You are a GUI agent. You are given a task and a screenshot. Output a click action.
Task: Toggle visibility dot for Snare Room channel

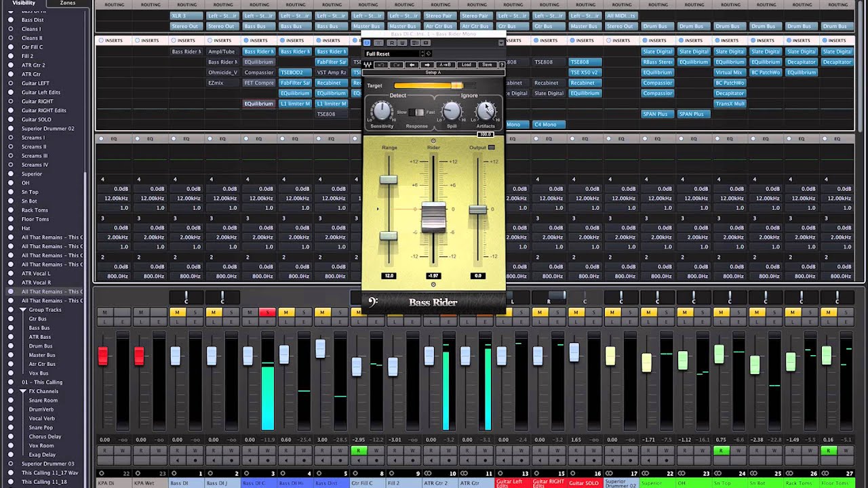pyautogui.click(x=11, y=400)
